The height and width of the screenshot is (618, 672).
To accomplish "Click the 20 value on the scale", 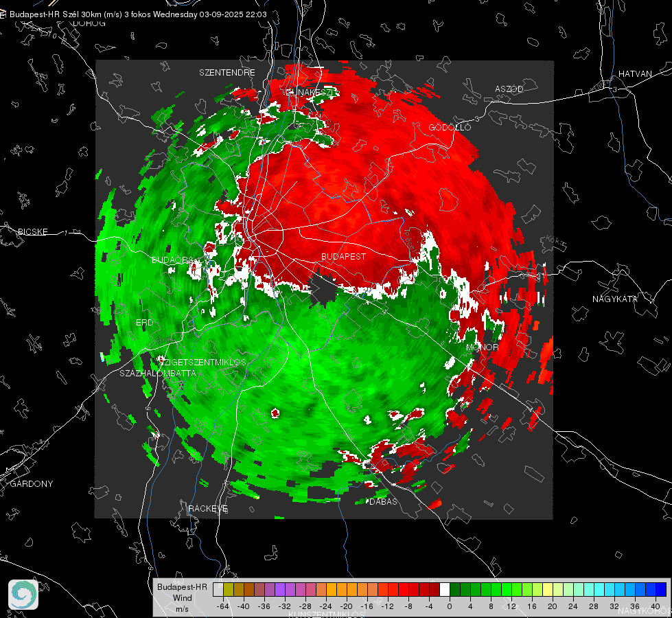I will [553, 606].
